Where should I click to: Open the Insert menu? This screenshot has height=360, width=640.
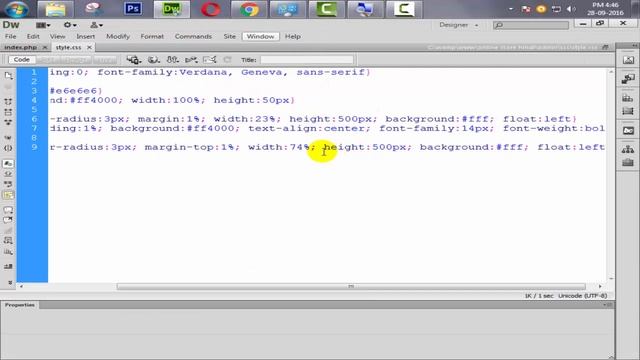86,36
